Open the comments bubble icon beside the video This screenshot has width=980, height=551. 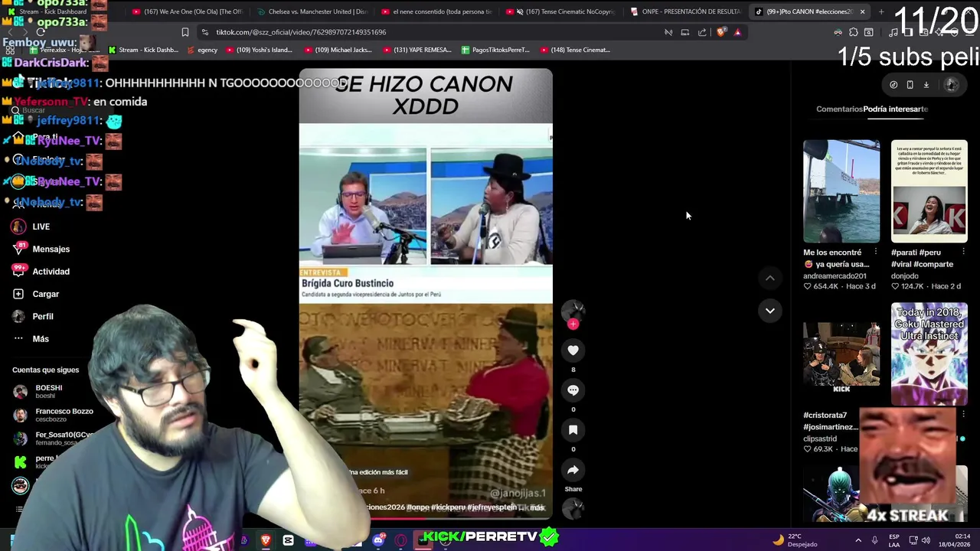pos(573,390)
